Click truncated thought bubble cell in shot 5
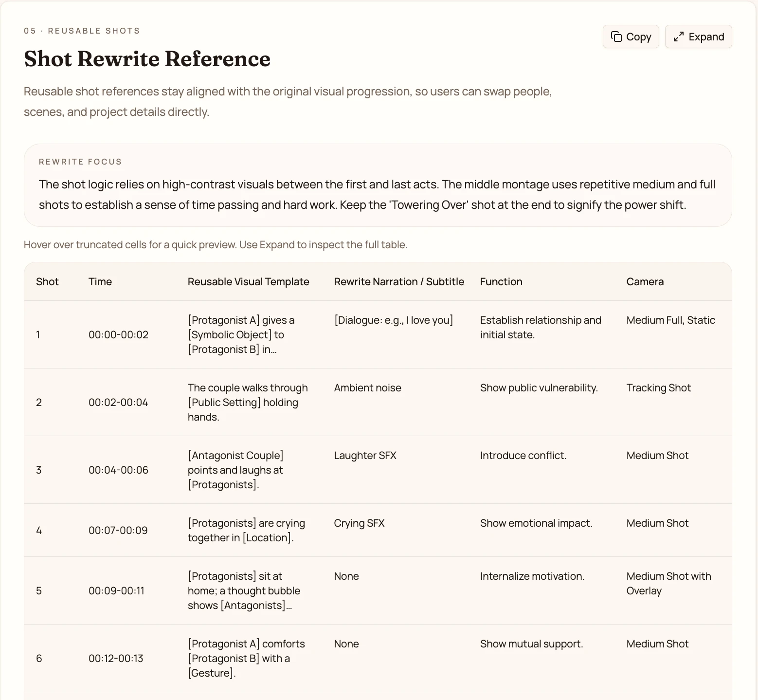758x700 pixels. click(244, 591)
